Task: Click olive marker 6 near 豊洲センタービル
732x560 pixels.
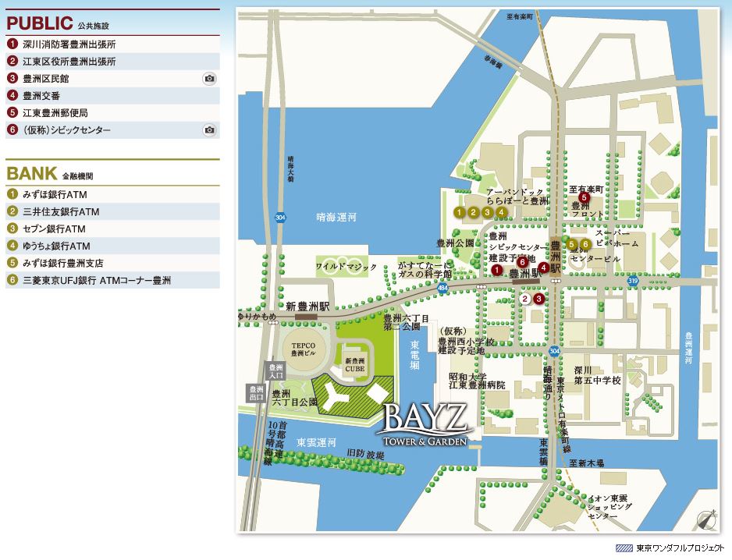Action: point(585,244)
